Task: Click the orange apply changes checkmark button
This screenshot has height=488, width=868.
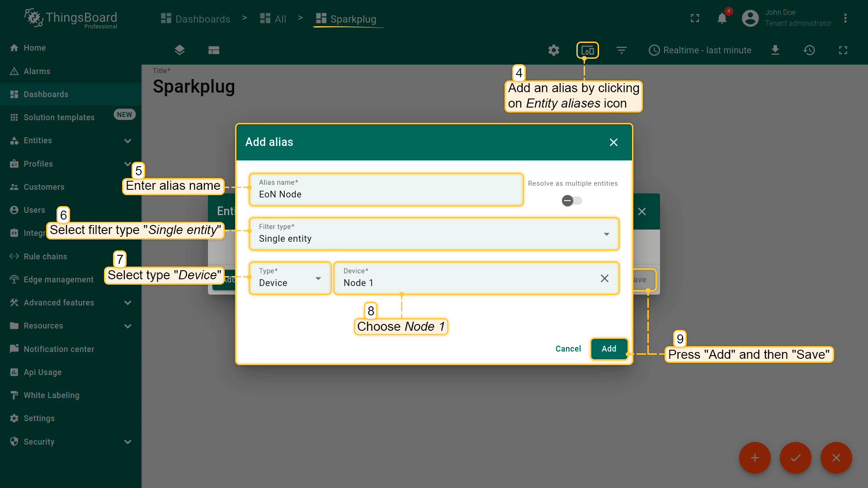Action: (x=795, y=458)
